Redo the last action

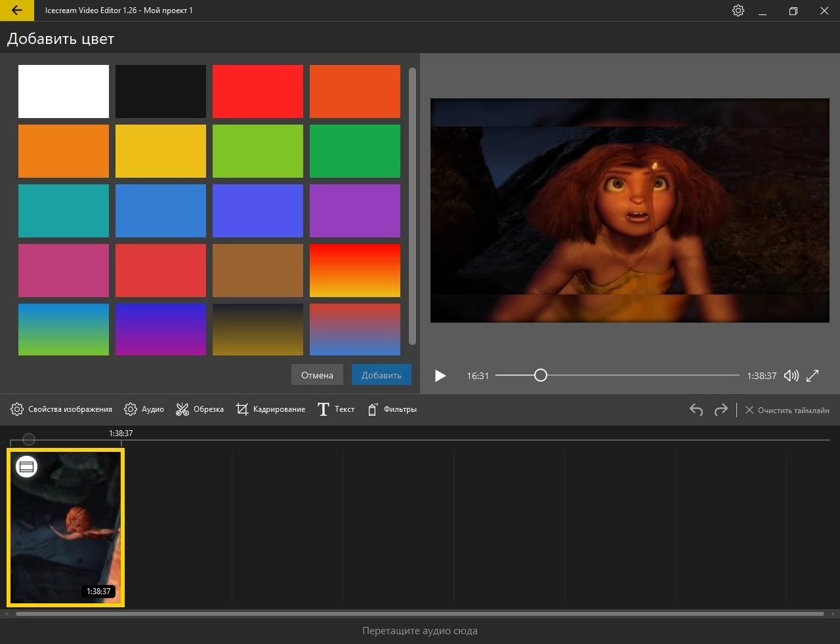pyautogui.click(x=721, y=410)
